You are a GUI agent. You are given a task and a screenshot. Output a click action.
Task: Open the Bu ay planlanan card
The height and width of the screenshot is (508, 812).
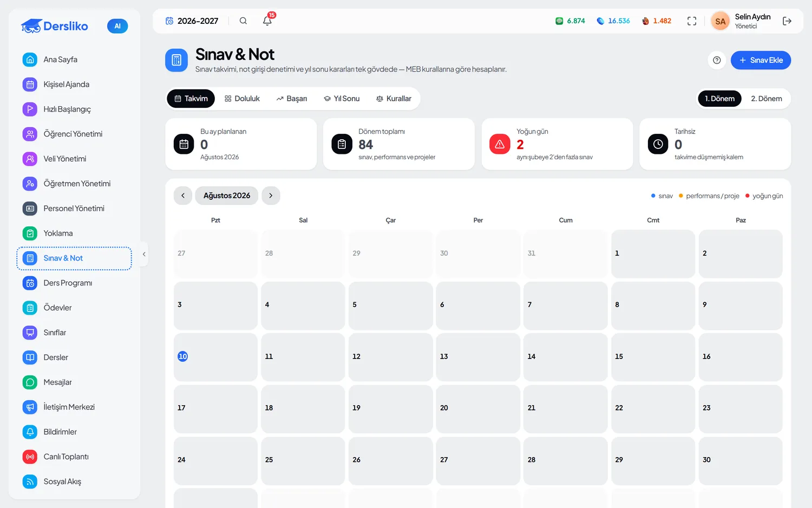(x=241, y=144)
